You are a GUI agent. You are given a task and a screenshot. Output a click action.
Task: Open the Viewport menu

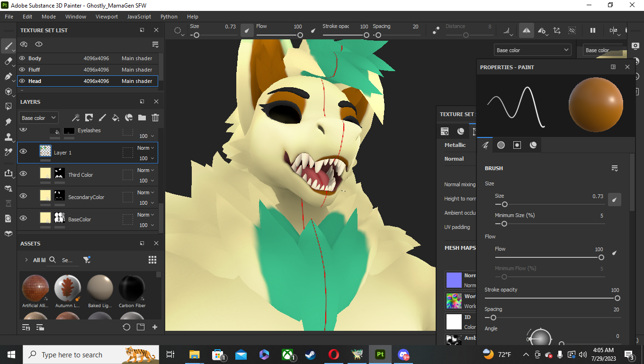pos(107,17)
